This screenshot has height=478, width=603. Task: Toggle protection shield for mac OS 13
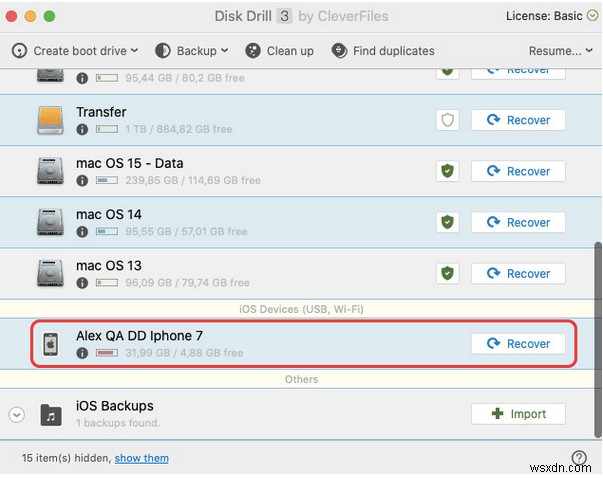tap(447, 273)
